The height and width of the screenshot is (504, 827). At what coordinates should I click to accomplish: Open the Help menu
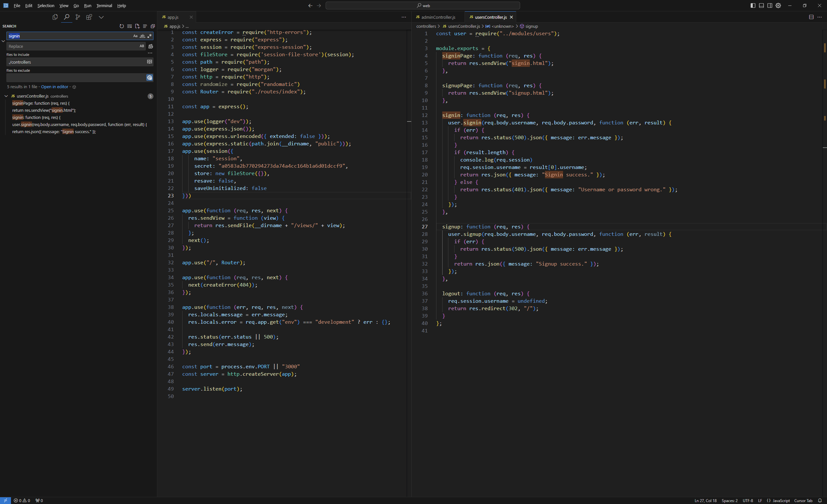point(121,5)
